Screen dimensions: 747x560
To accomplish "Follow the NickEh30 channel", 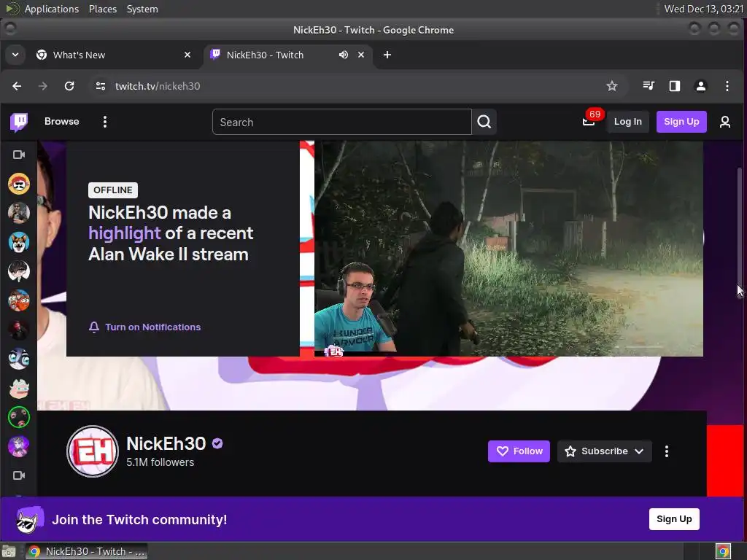I will pos(519,451).
